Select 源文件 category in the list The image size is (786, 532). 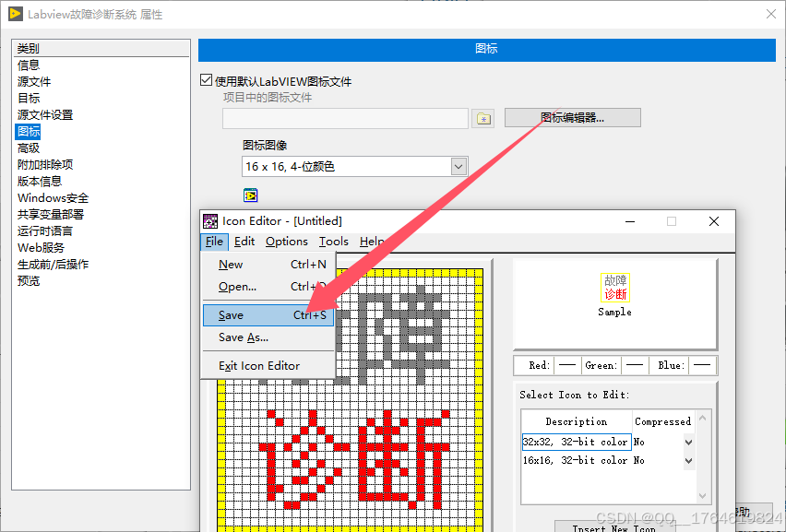coord(34,82)
